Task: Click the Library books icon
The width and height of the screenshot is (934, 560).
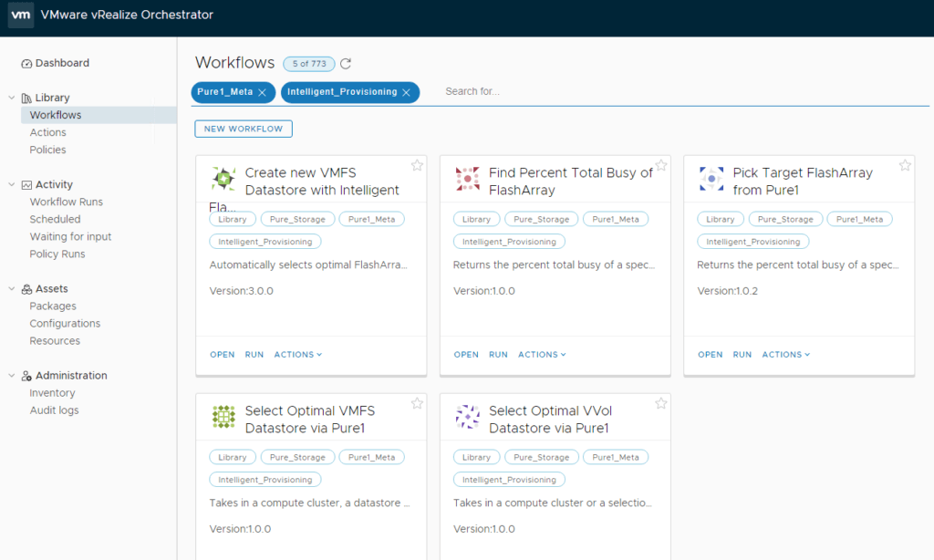Action: (x=26, y=99)
